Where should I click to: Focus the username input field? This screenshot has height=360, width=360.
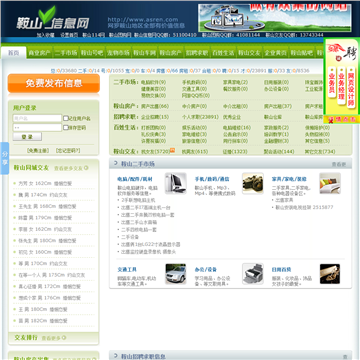(37, 118)
